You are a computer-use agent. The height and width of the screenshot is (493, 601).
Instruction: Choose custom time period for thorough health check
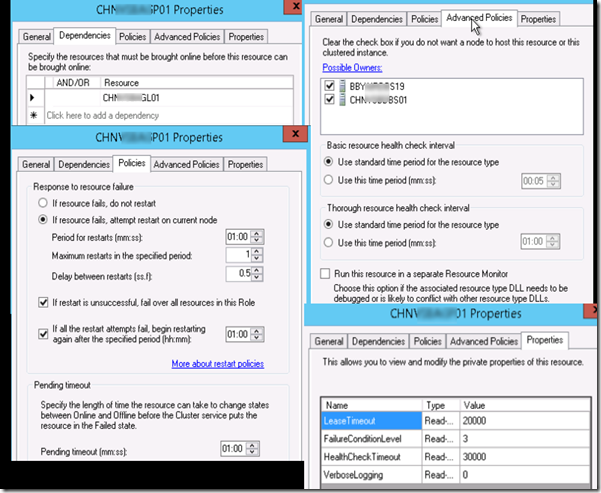[x=328, y=243]
